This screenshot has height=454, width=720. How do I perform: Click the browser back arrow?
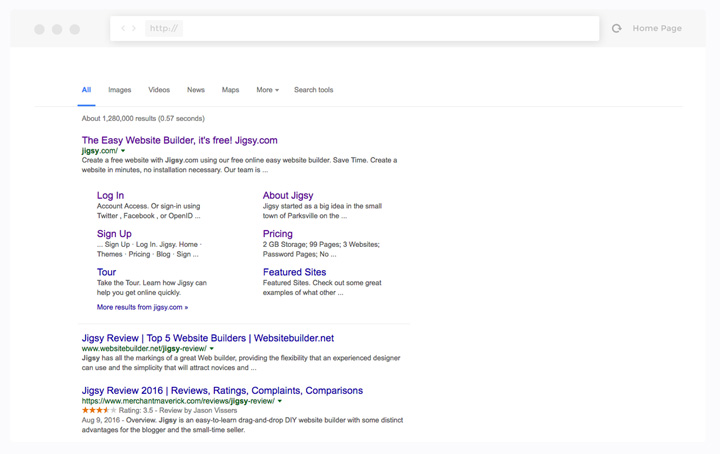(x=123, y=28)
